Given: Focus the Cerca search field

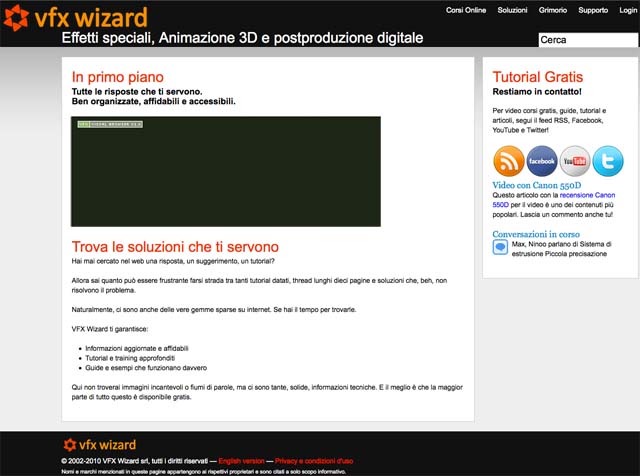Looking at the screenshot, I should click(x=588, y=40).
